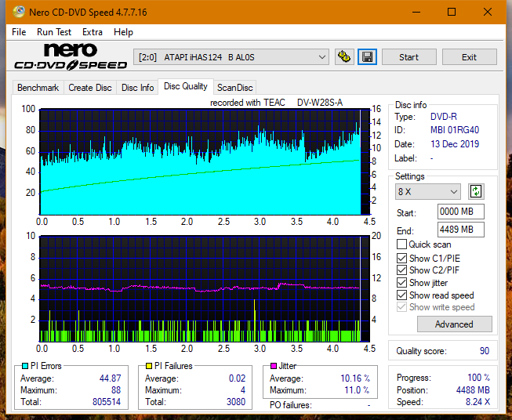Open the Advanced settings button

[454, 324]
